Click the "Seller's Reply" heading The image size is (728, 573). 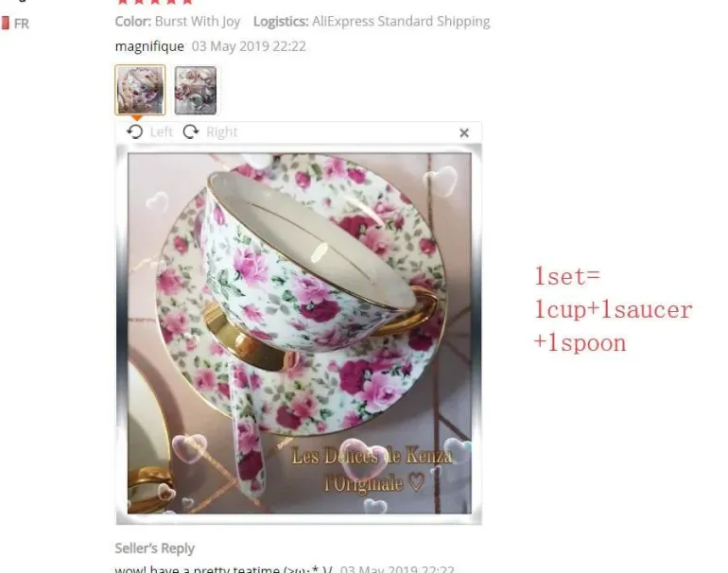tap(155, 548)
